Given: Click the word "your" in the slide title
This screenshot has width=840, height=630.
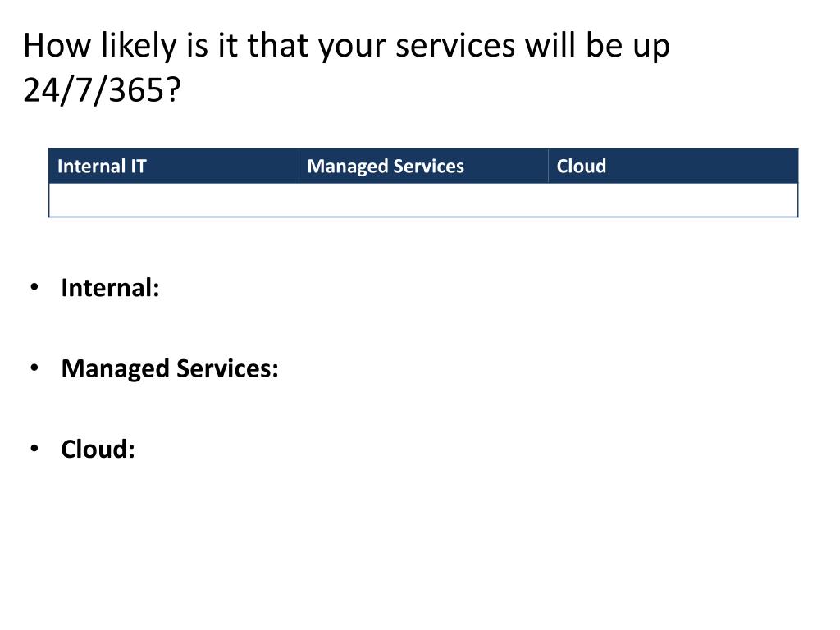Looking at the screenshot, I should [x=353, y=48].
